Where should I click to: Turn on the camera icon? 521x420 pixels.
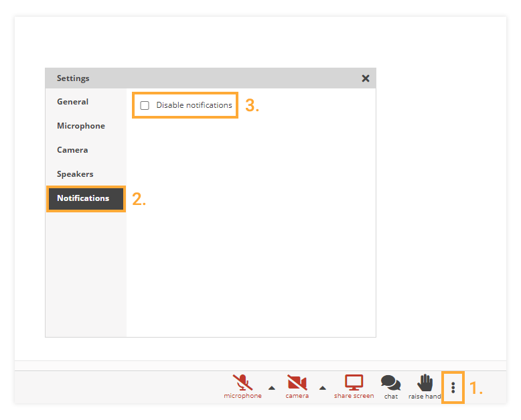click(297, 382)
